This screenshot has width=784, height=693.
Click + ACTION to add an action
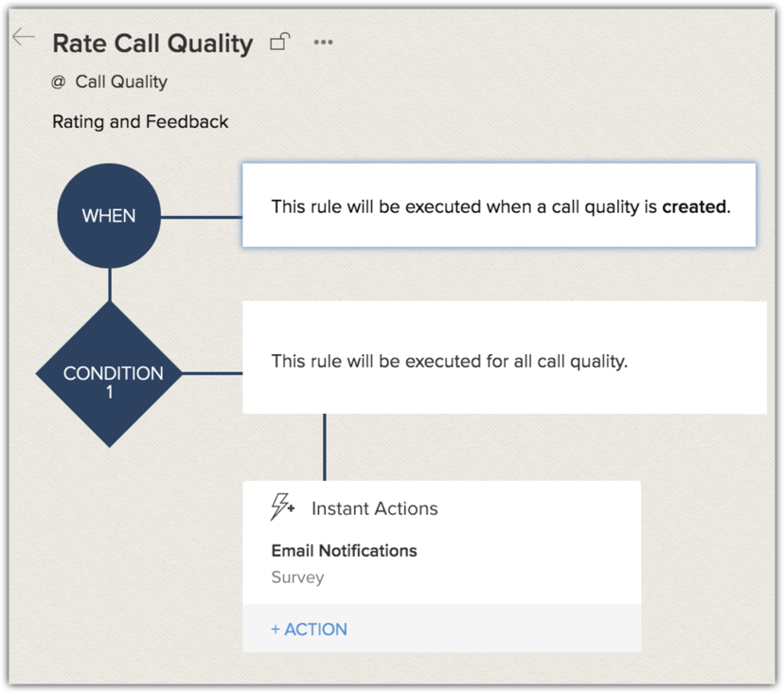click(x=310, y=630)
